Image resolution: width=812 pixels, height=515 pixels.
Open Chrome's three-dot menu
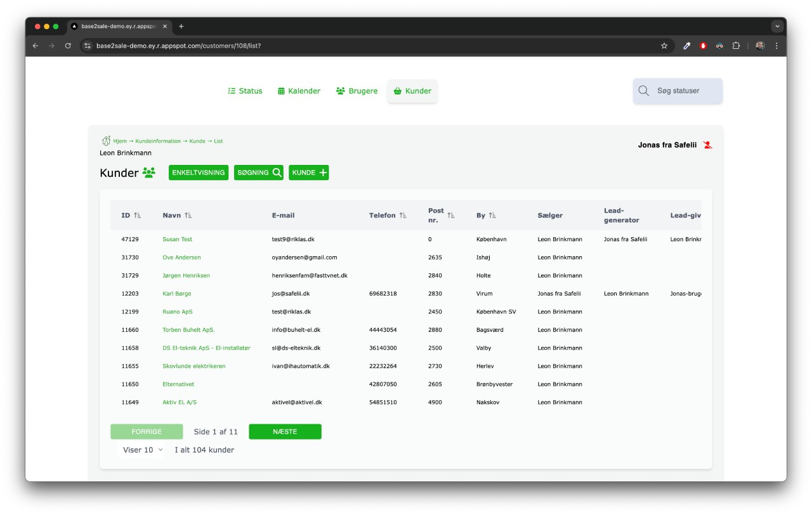776,46
